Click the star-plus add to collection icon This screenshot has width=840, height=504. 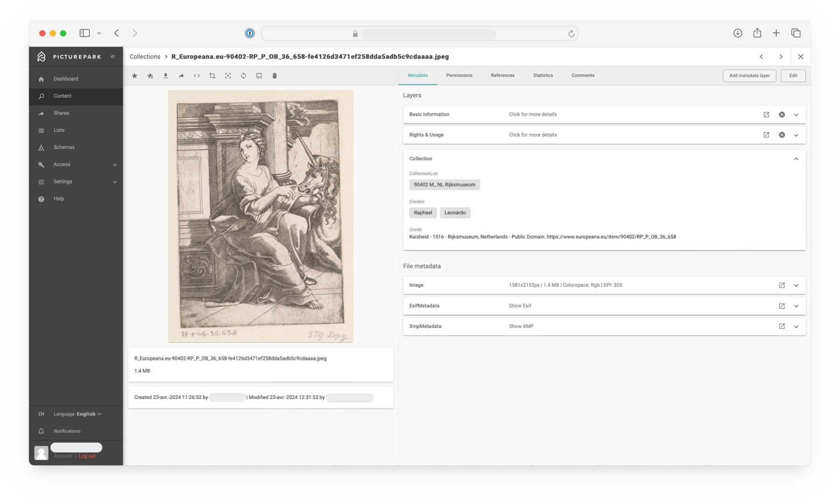150,76
